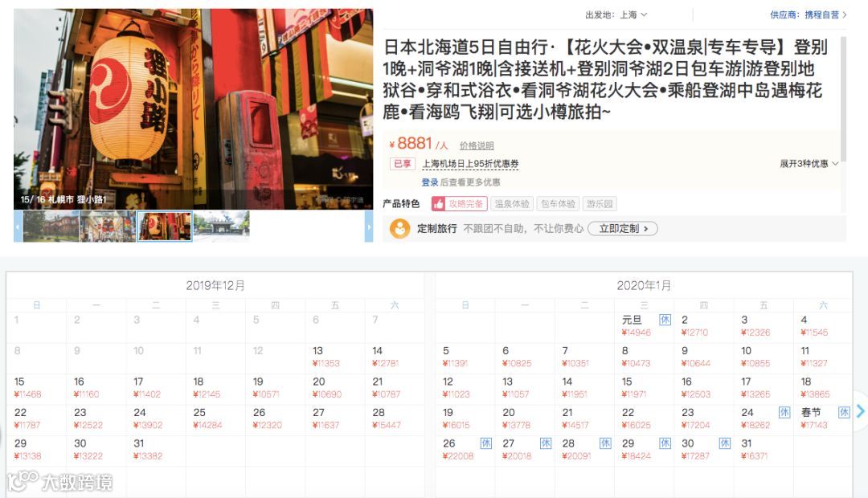This screenshot has height=498, width=868.
Task: Show previous thumbnails with left arrow
Action: [x=18, y=227]
